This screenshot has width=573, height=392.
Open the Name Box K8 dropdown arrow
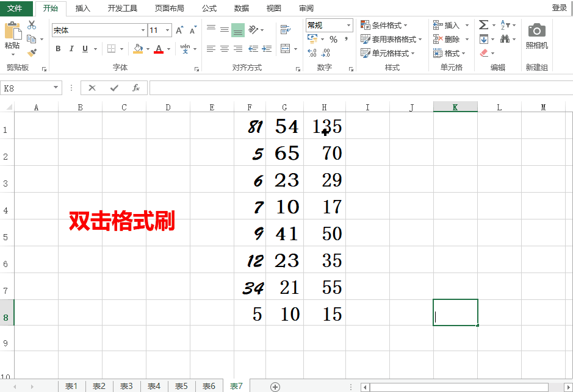coord(56,88)
